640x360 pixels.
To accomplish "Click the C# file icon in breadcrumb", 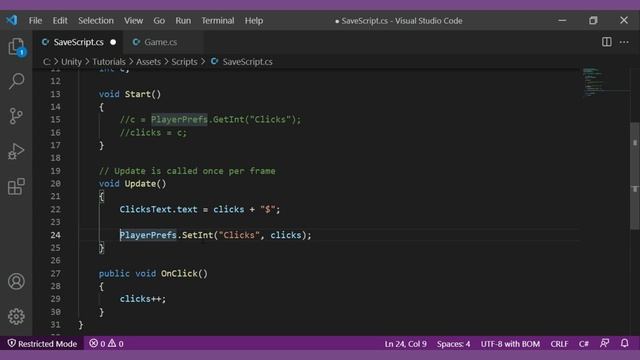I will coord(215,61).
